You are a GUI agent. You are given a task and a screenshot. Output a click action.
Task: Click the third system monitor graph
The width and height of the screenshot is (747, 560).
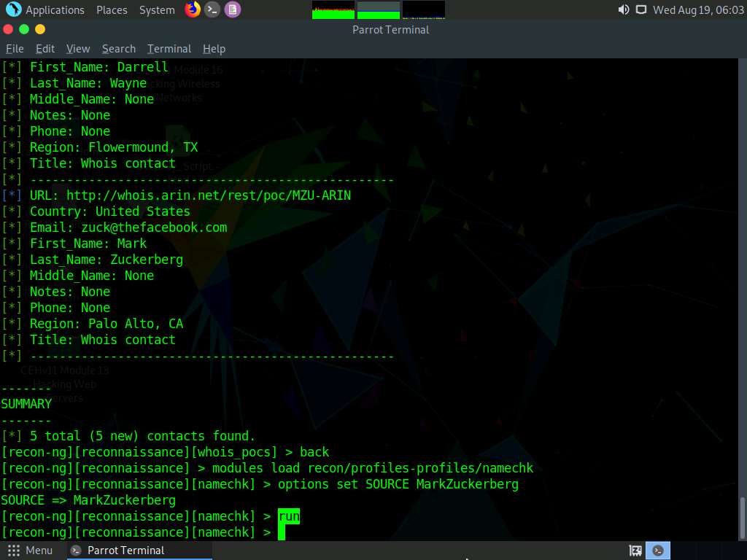424,9
